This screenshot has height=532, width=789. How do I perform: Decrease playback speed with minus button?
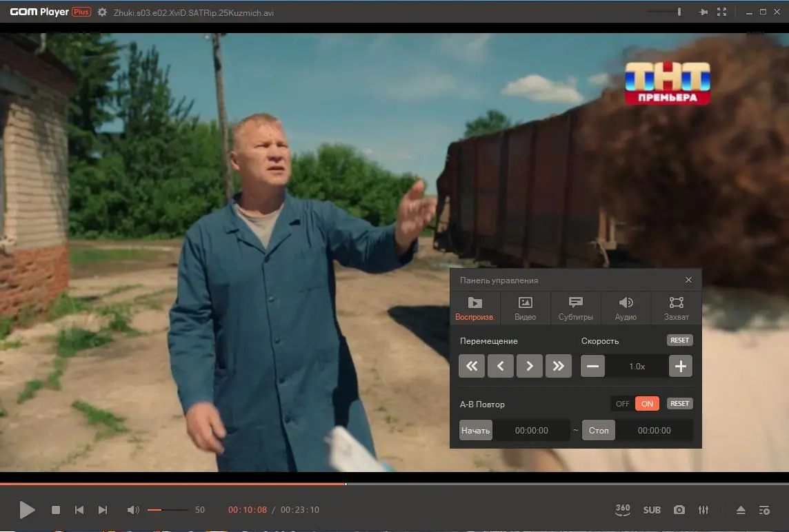[x=592, y=366]
